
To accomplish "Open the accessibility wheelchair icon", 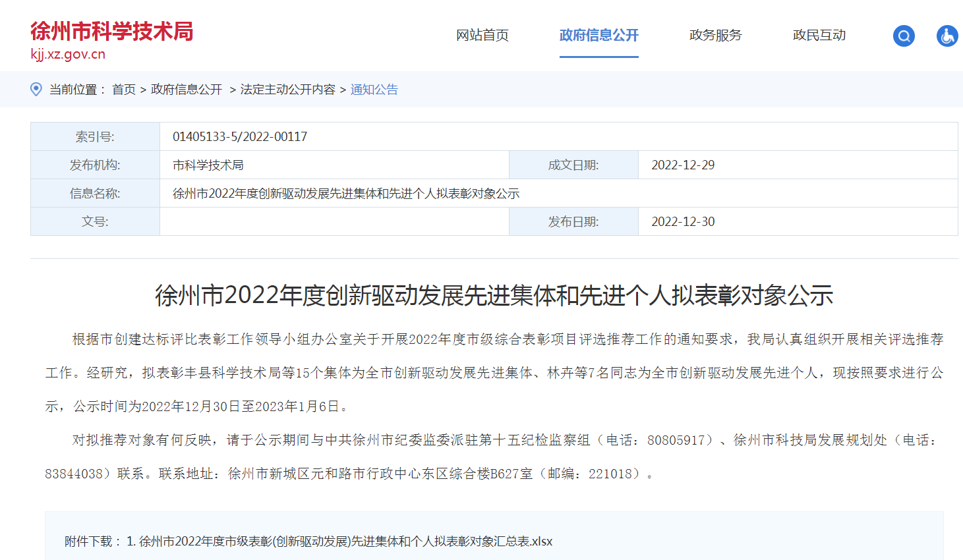I will click(947, 36).
